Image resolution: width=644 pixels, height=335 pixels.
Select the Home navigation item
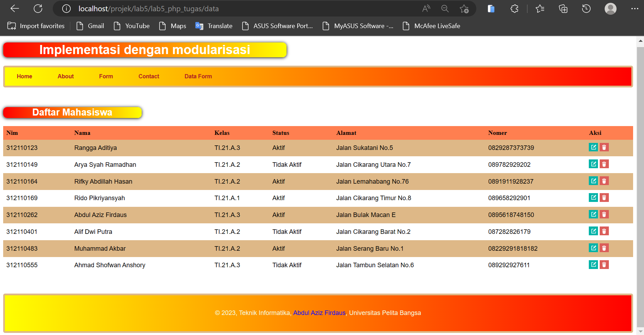point(24,76)
